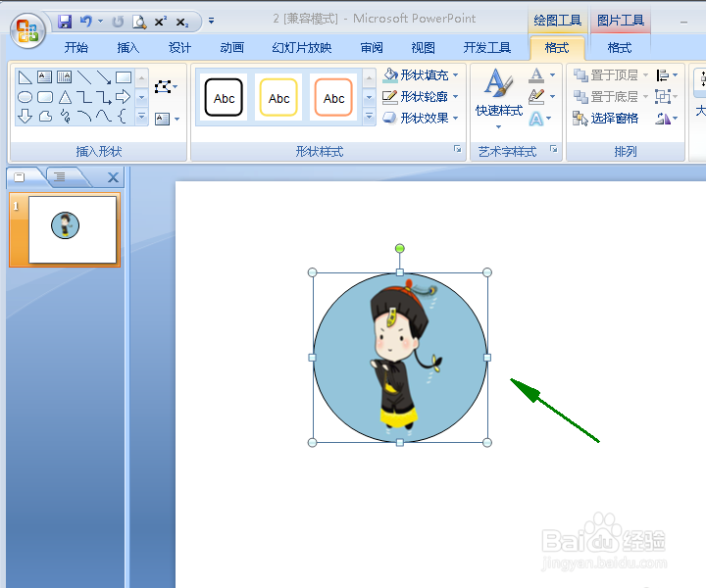Select the isosceles triangle shape
Screen dimensions: 706x588
point(65,97)
